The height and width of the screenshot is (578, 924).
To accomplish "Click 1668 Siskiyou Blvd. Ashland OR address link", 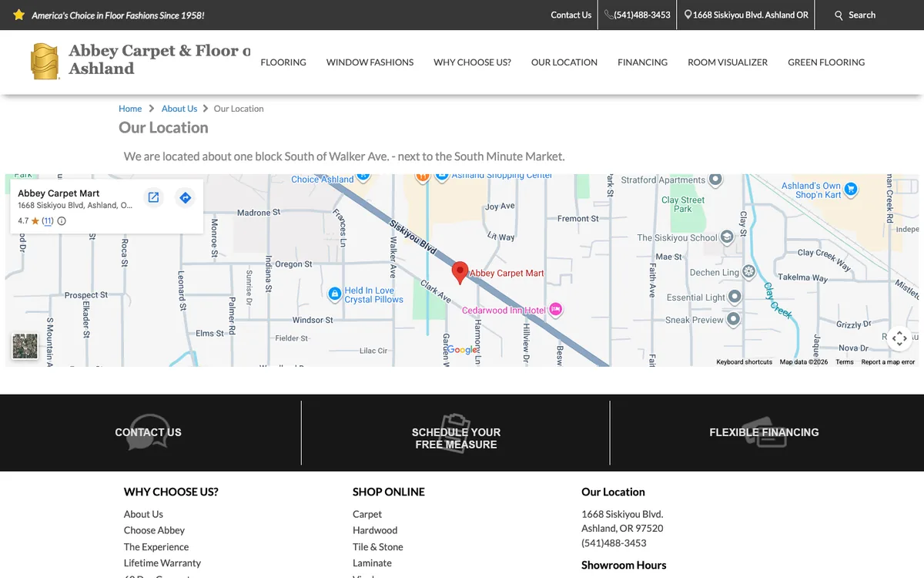I will click(746, 15).
